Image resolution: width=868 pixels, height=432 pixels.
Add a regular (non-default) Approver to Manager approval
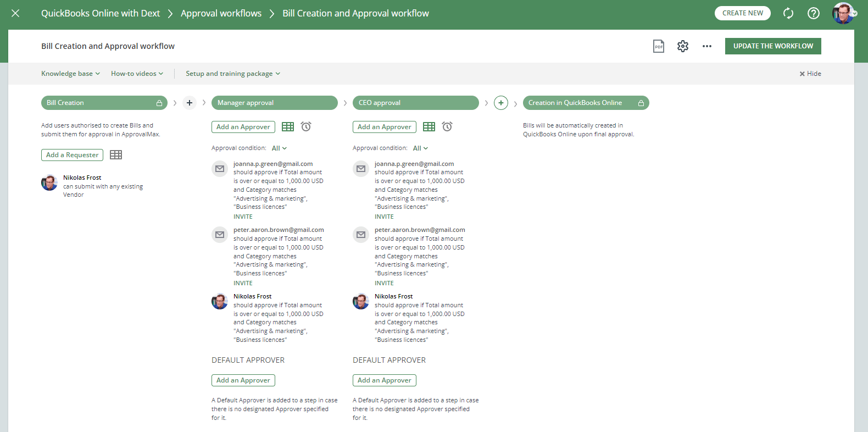pos(243,127)
